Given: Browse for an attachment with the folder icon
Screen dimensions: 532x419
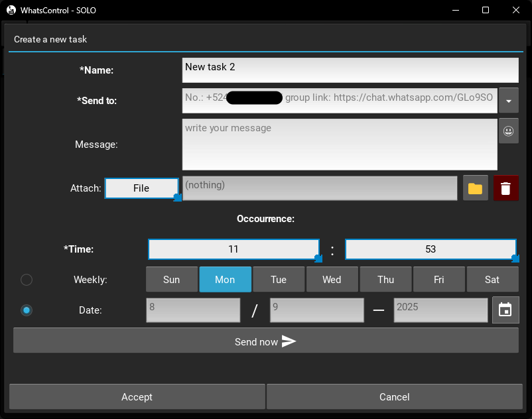Looking at the screenshot, I should tap(475, 188).
